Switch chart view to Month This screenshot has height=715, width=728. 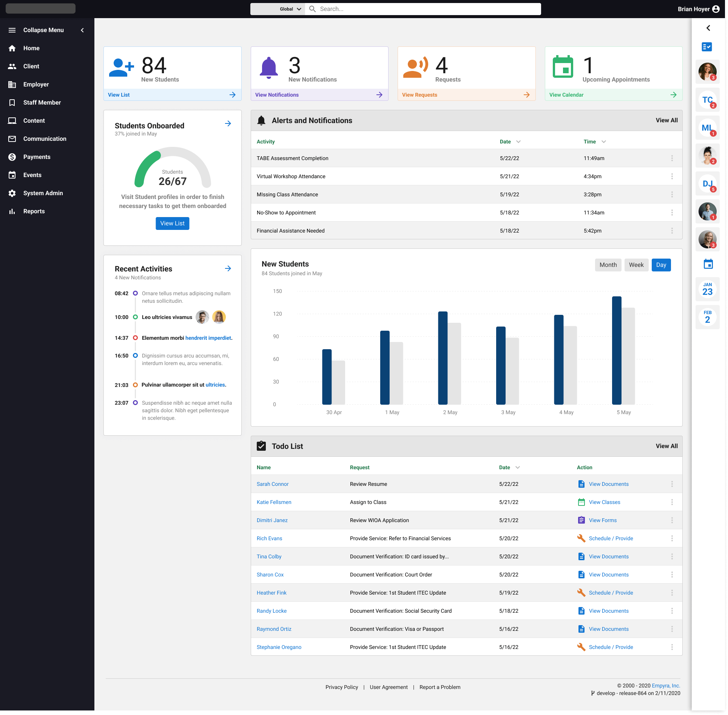(x=608, y=265)
